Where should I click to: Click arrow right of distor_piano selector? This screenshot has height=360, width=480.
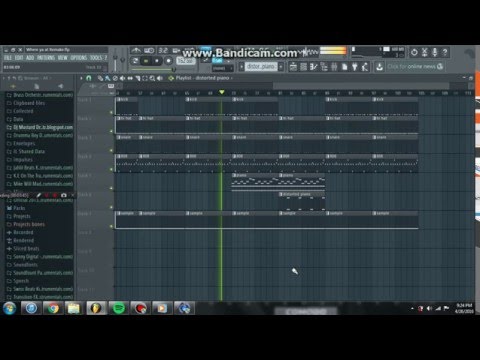[281, 67]
